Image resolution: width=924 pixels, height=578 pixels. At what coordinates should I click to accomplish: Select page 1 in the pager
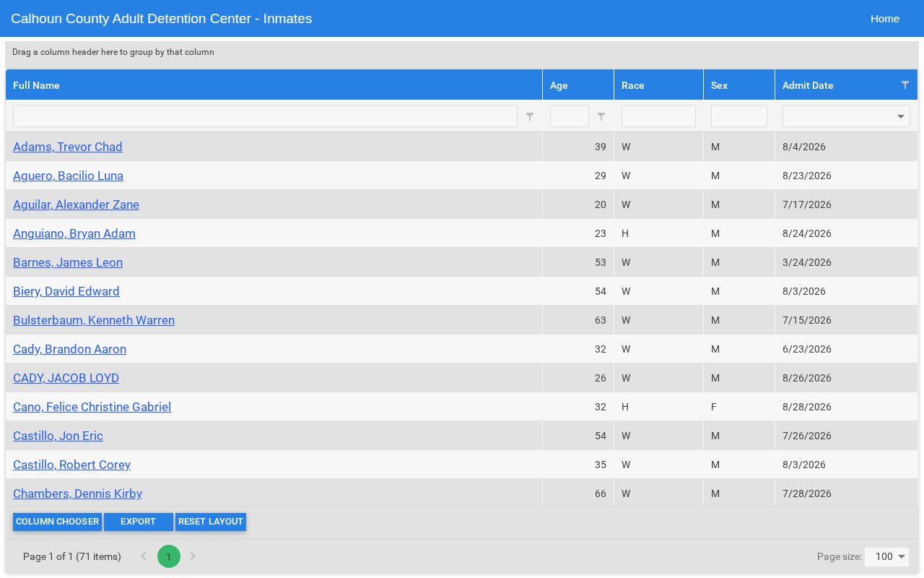point(169,556)
